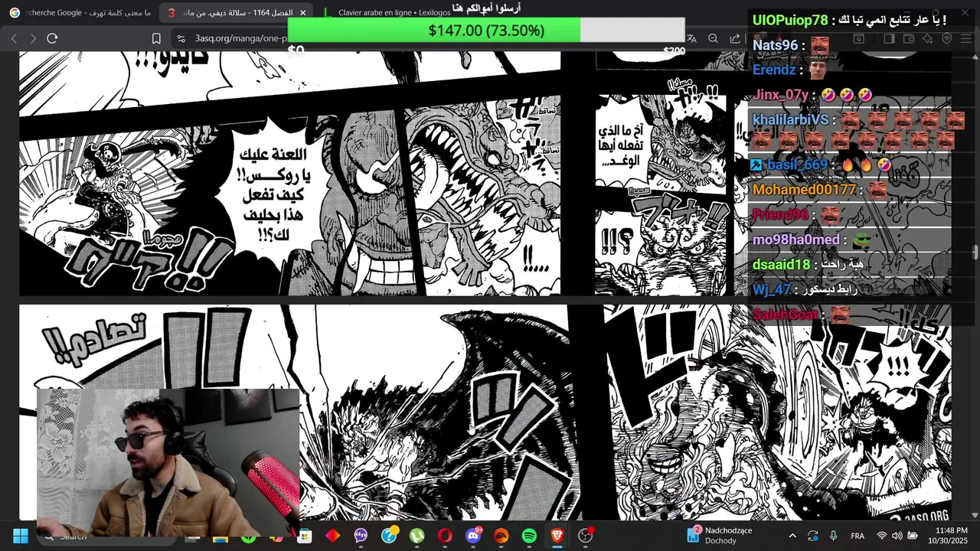Click chat username Mohamed00177

(804, 189)
